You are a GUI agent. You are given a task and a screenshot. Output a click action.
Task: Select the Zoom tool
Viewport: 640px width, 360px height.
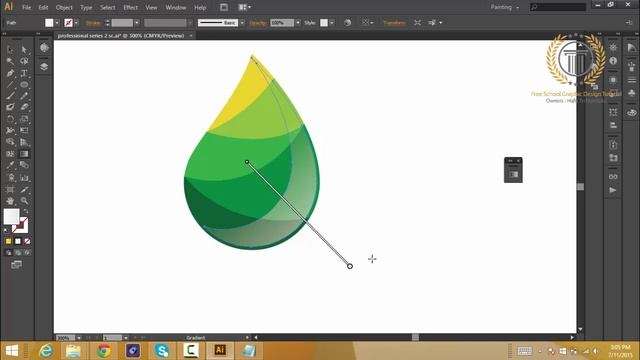pos(24,201)
